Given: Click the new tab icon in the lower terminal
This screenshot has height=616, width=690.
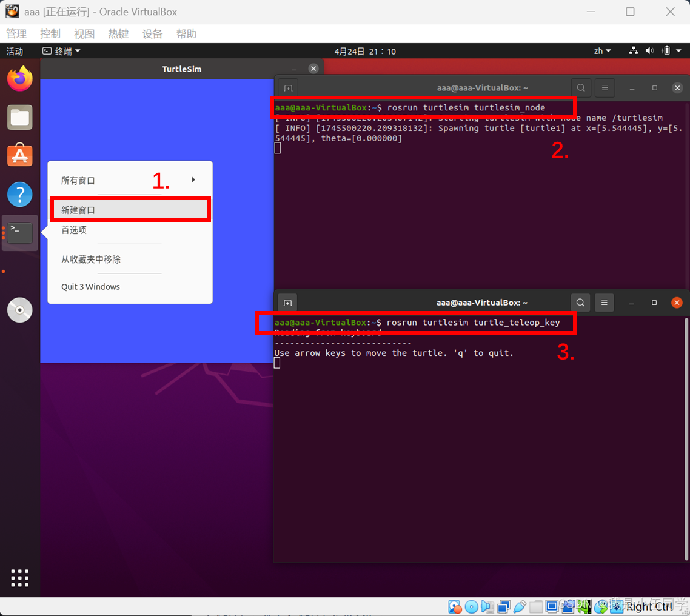Looking at the screenshot, I should [x=288, y=303].
